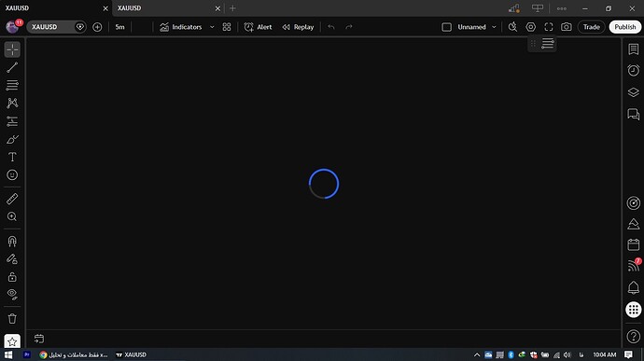
Task: Activate the zoom in tool
Action: click(12, 216)
